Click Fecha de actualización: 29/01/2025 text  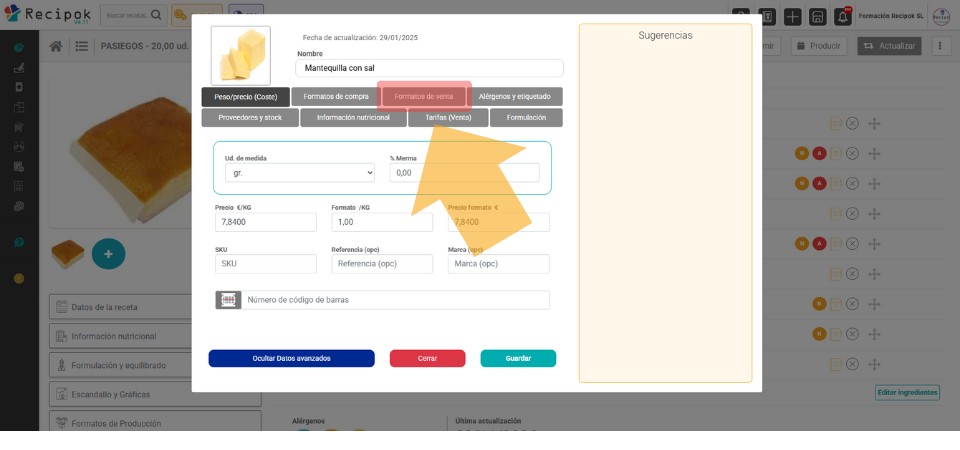pos(360,37)
